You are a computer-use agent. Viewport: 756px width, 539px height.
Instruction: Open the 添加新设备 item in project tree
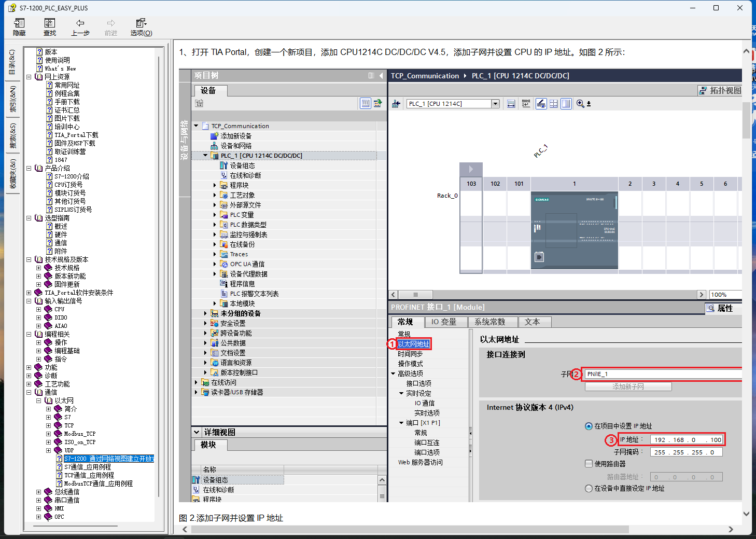coord(235,136)
